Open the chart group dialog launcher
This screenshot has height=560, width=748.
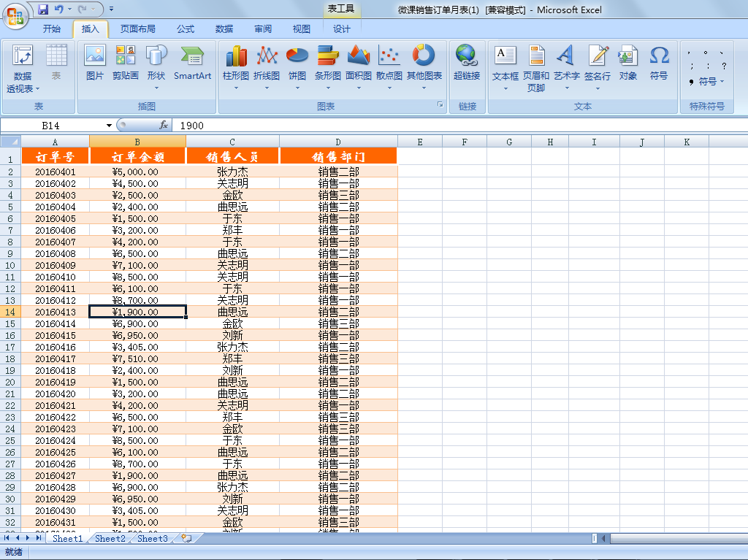click(x=440, y=104)
